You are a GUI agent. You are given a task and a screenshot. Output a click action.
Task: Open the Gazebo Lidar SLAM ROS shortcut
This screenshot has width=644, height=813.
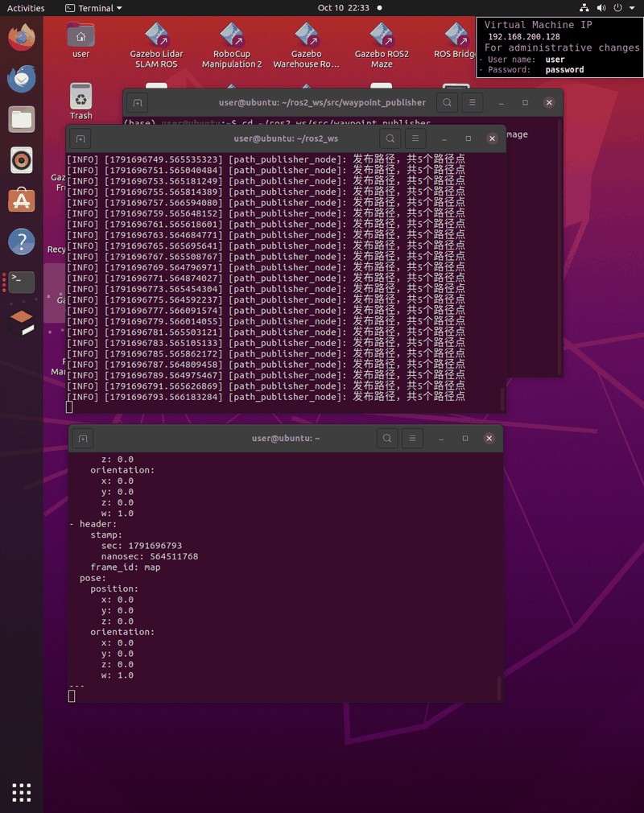tap(157, 46)
